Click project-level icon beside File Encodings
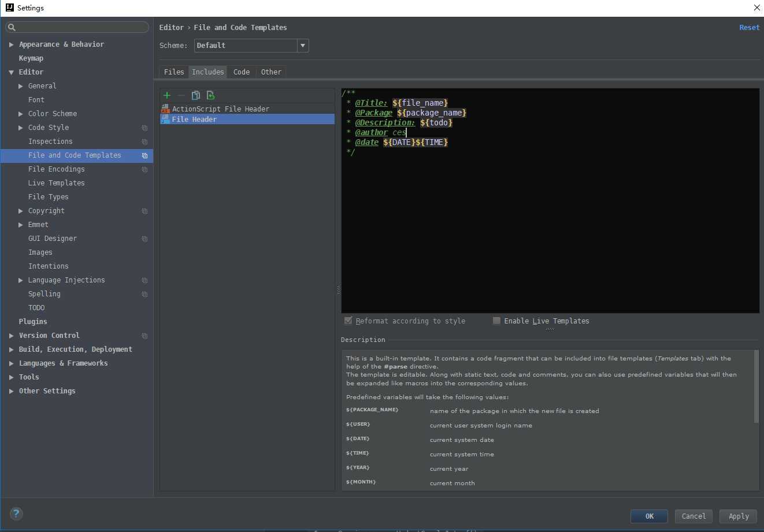The width and height of the screenshot is (764, 532). tap(144, 169)
